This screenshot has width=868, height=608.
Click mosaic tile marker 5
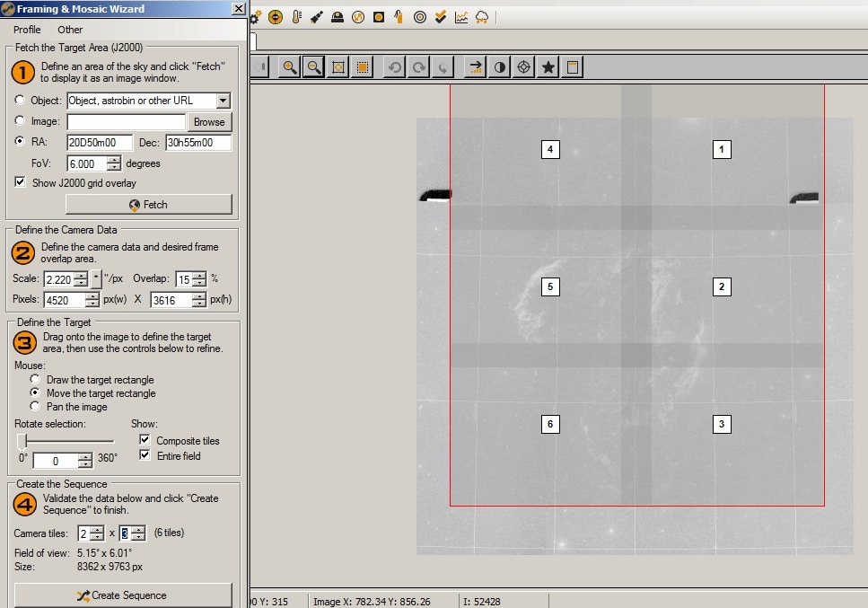pyautogui.click(x=550, y=286)
